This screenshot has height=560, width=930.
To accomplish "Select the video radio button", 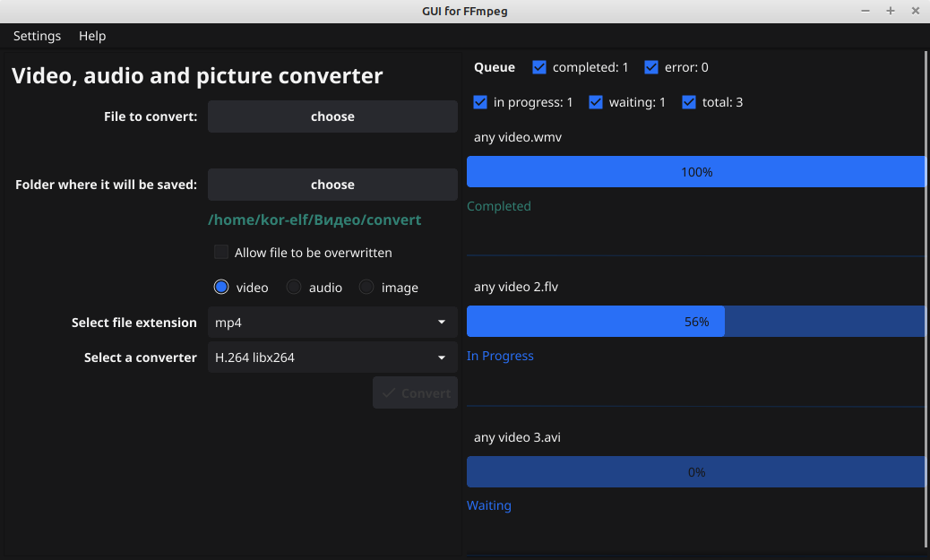I will click(x=221, y=288).
